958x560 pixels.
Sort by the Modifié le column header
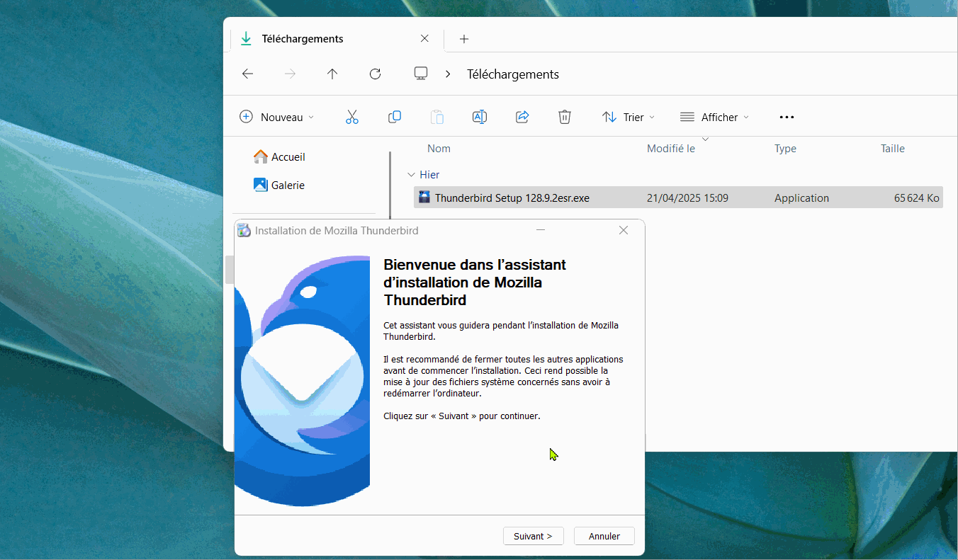(x=671, y=149)
